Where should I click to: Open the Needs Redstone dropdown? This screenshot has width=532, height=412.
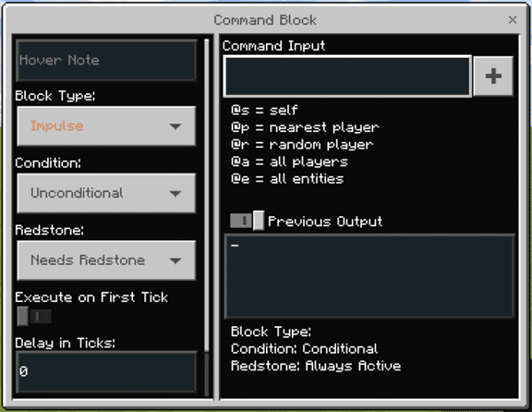106,260
